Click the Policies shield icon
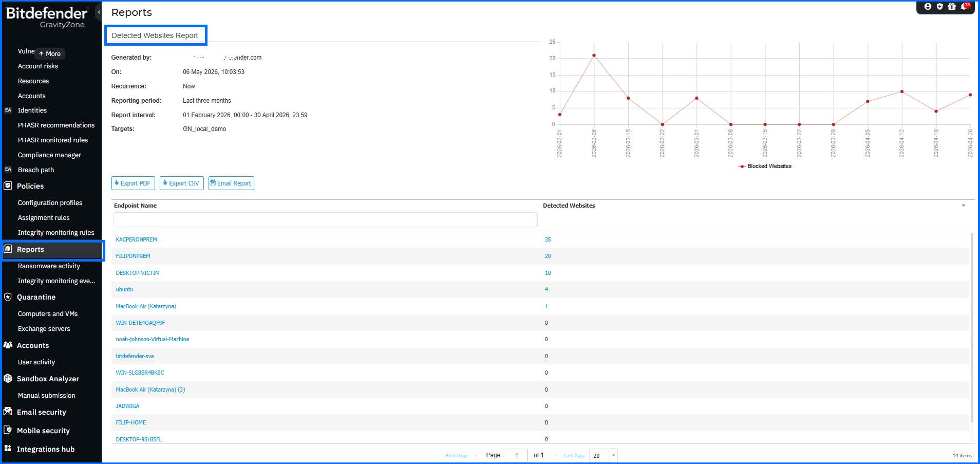 (8, 186)
